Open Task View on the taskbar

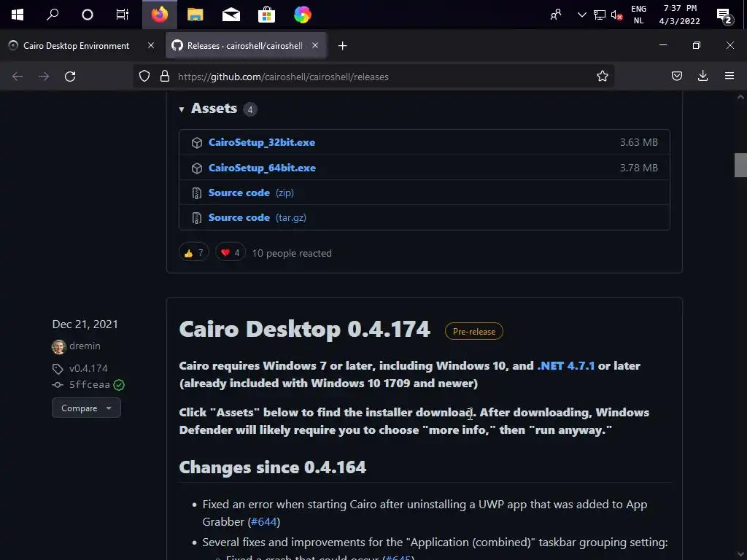[x=123, y=15]
